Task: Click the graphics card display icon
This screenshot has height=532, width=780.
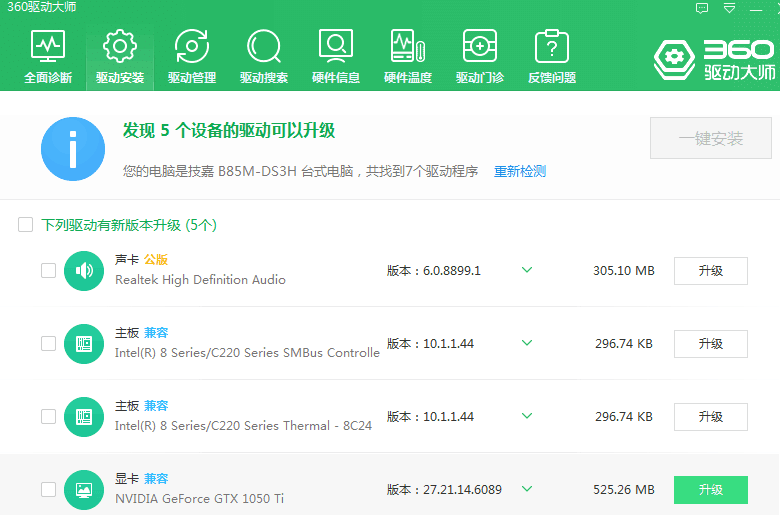Action: (84, 490)
